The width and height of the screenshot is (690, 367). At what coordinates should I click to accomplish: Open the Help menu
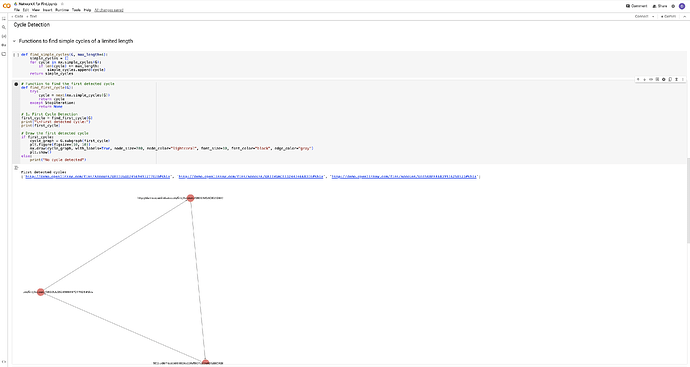[88, 10]
